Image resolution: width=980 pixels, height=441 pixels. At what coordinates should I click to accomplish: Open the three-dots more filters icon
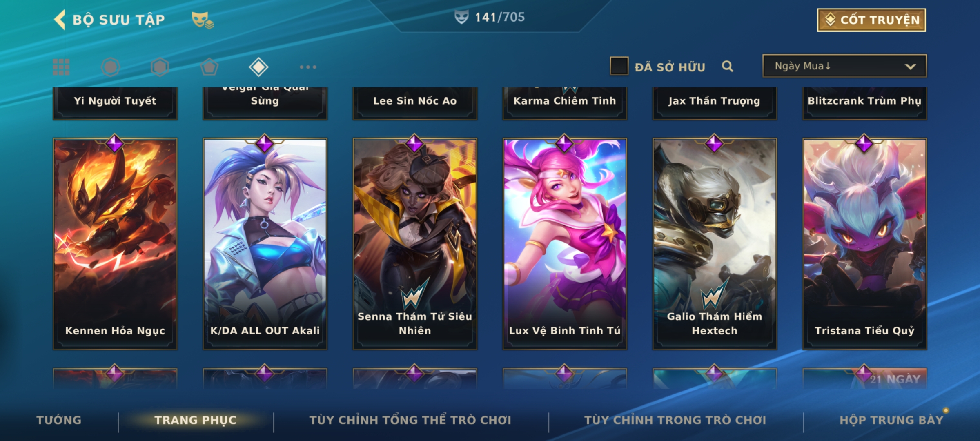click(x=308, y=67)
